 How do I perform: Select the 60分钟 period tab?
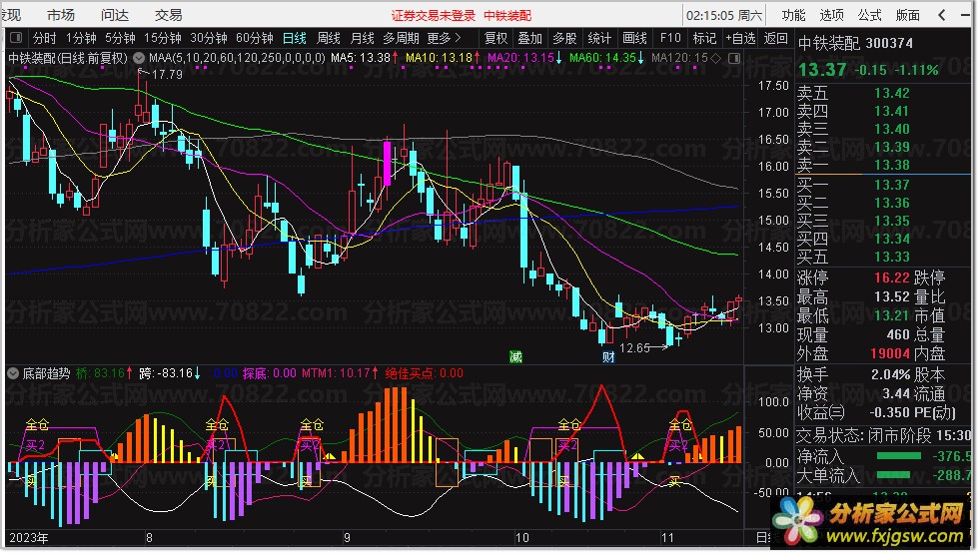[x=255, y=38]
